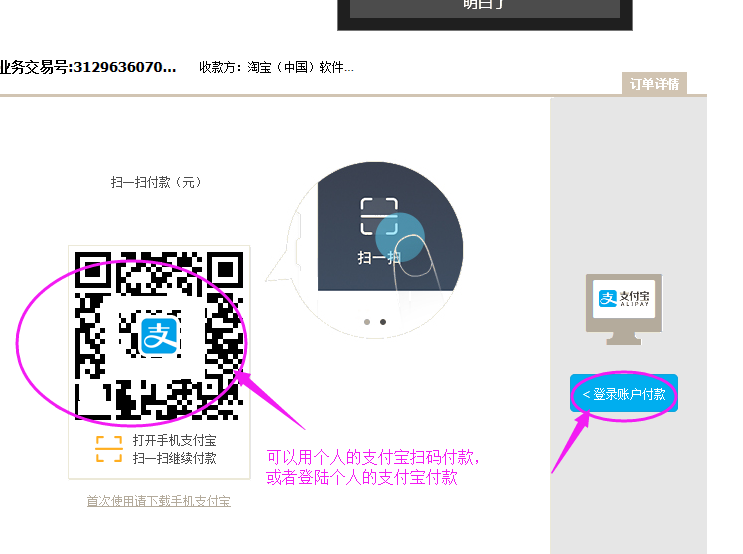Click the white scan bracket icon in illustration
Image resolution: width=743 pixels, height=554 pixels.
379,216
